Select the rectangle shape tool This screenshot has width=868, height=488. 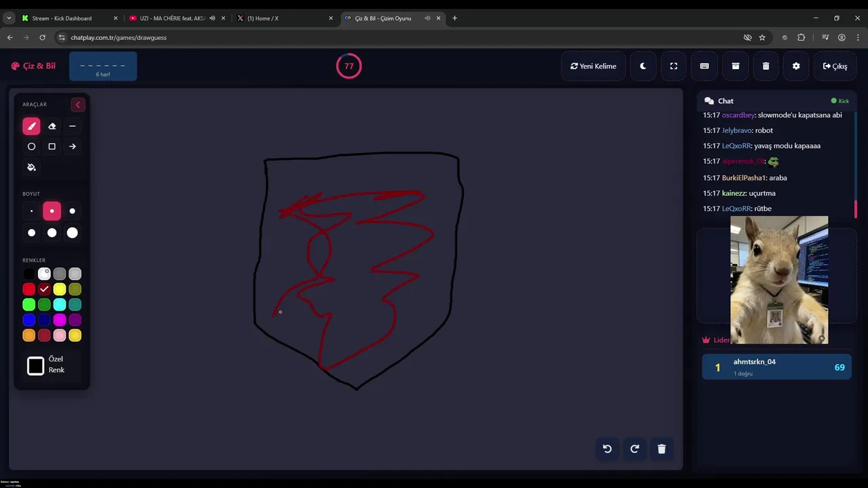coord(52,146)
